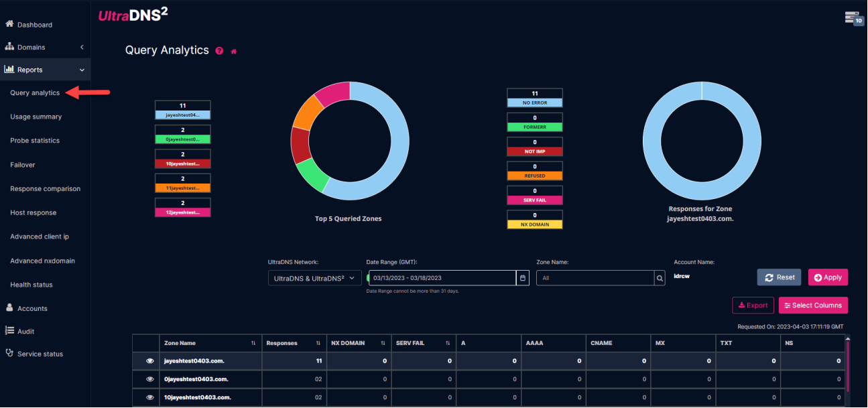
Task: Click 10jayeshtest red legend box
Action: [183, 159]
